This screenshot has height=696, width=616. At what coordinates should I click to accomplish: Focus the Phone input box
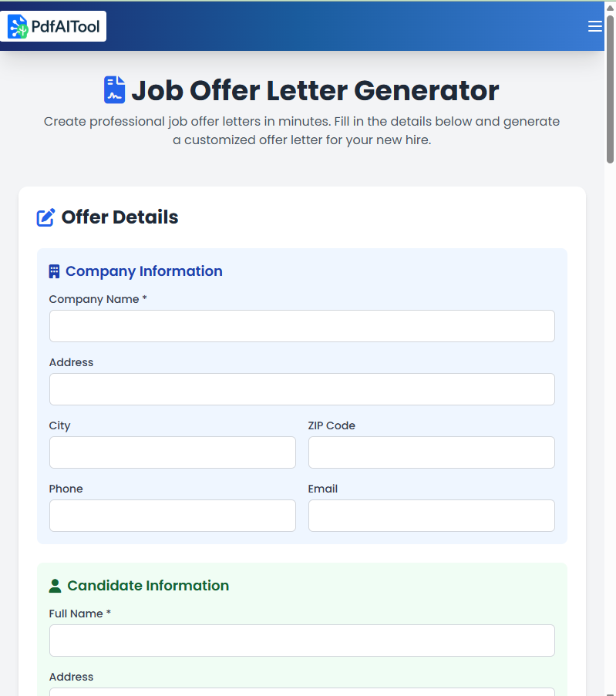click(172, 516)
